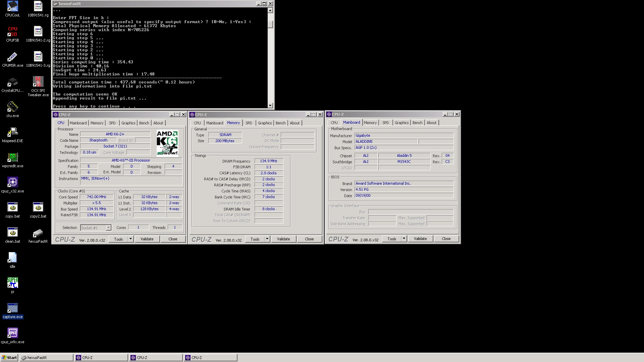The width and height of the screenshot is (644, 362).
Task: Activate the first CPU-Z taskbar button
Action: point(101,358)
